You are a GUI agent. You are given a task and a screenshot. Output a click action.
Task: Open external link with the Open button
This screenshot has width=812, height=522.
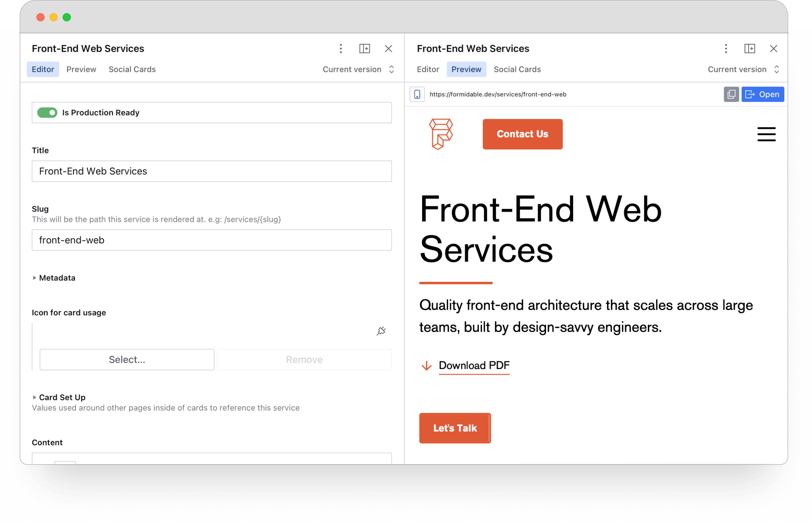(763, 93)
